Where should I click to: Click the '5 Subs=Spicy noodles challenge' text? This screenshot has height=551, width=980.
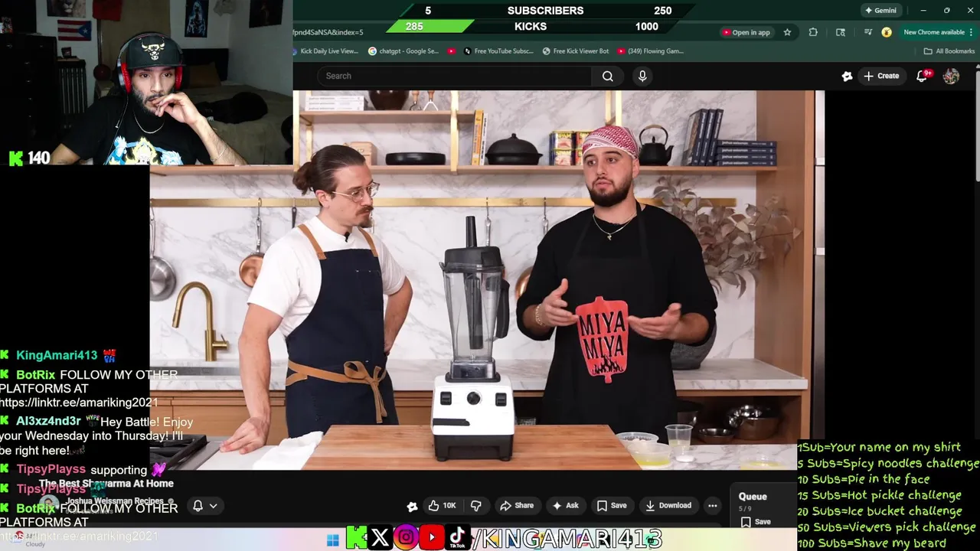[x=888, y=463]
